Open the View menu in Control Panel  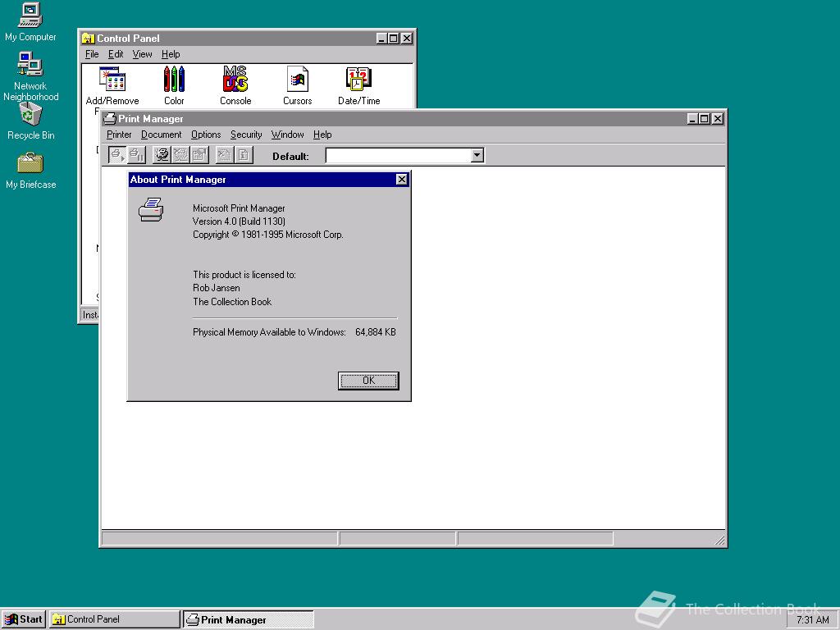142,54
